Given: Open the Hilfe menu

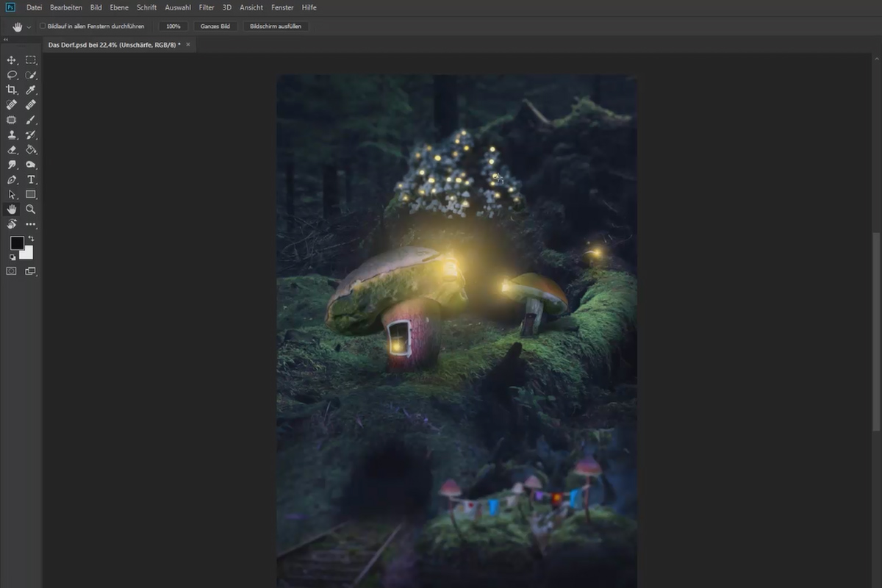Looking at the screenshot, I should coord(309,7).
